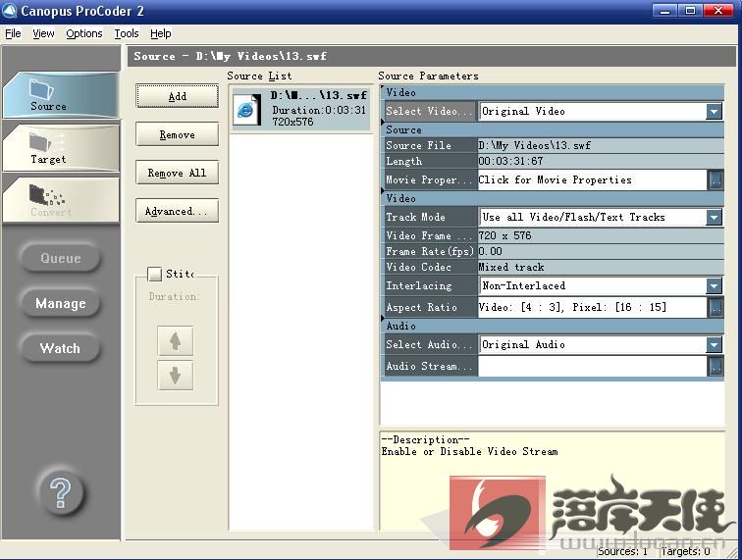Open the Help menu
The image size is (742, 560).
click(161, 33)
